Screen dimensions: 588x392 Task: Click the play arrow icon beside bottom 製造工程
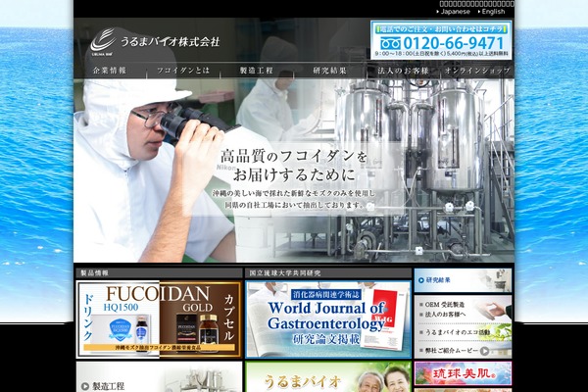85,386
